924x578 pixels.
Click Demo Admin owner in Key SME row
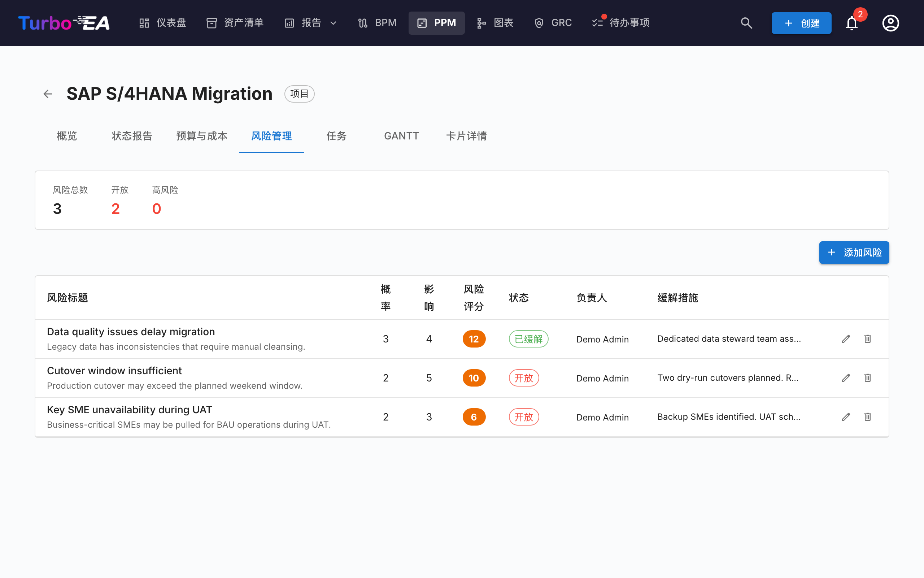pyautogui.click(x=602, y=418)
